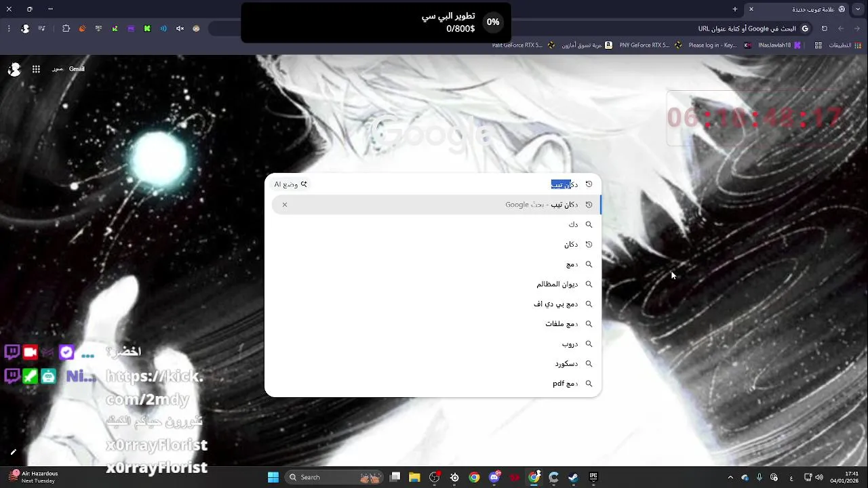Open Google Chrome from taskbar
The height and width of the screenshot is (488, 868).
pos(474,477)
